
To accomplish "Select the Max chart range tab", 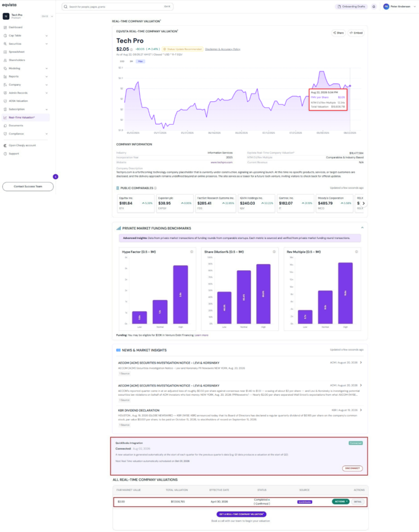I will pyautogui.click(x=140, y=61).
